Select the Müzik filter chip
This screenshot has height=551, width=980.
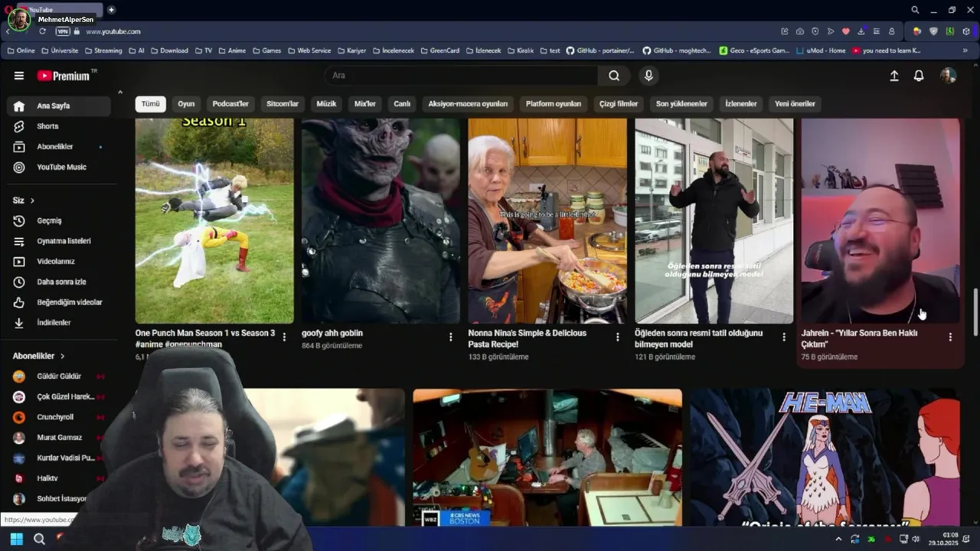click(327, 104)
